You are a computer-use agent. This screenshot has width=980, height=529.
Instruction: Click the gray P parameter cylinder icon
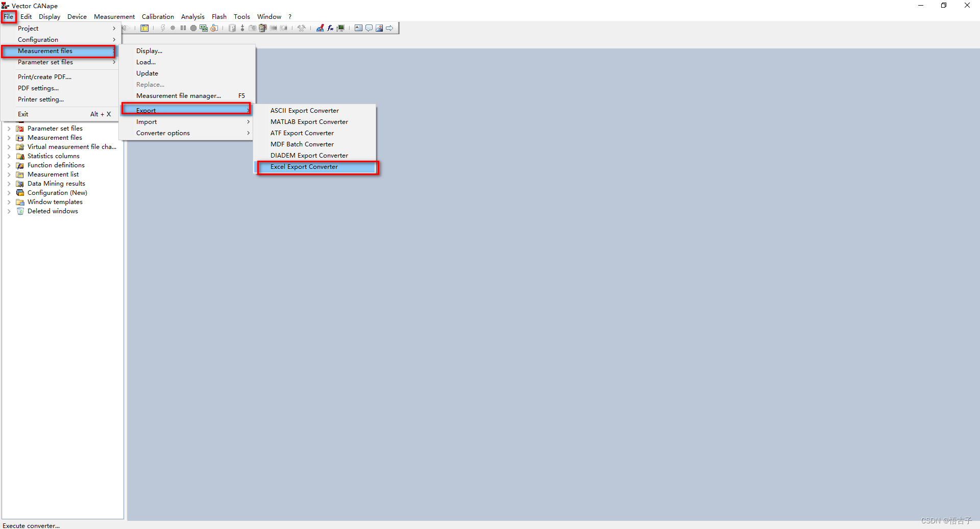click(232, 28)
